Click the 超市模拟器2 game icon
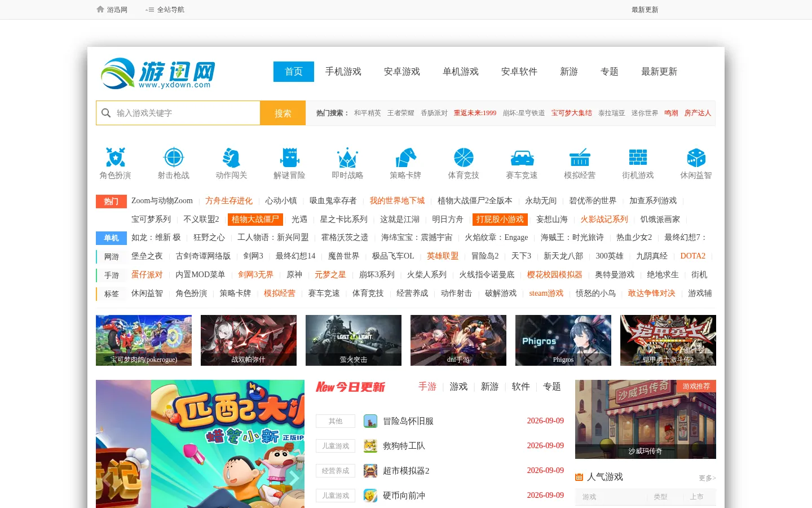Image resolution: width=812 pixels, height=508 pixels. tap(370, 471)
